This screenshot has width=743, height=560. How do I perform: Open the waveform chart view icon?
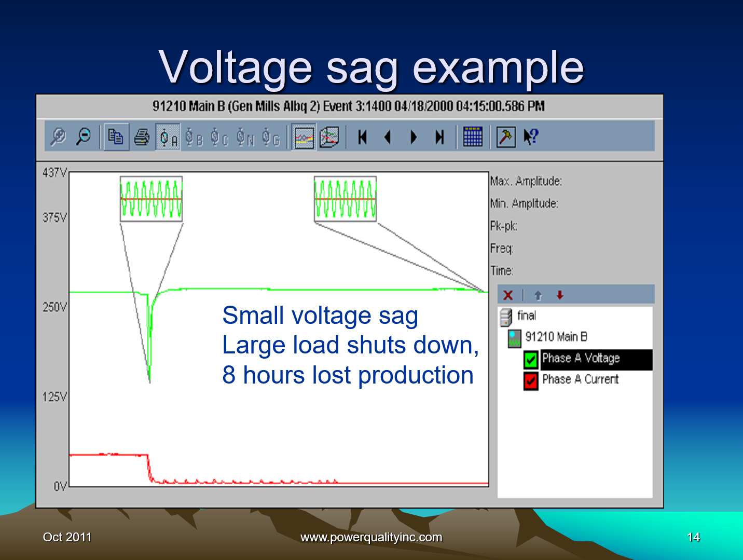pyautogui.click(x=304, y=136)
